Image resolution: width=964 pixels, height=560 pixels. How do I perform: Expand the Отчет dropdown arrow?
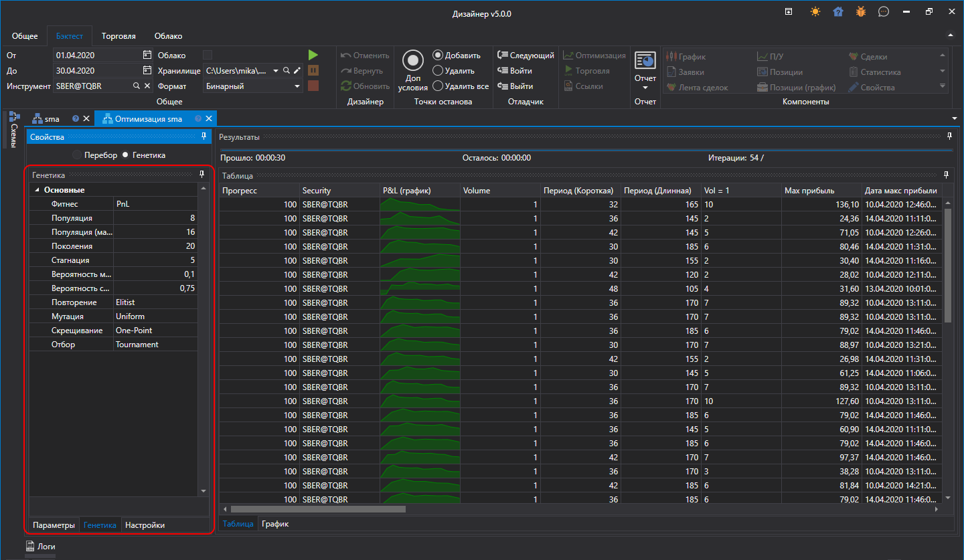coord(645,88)
